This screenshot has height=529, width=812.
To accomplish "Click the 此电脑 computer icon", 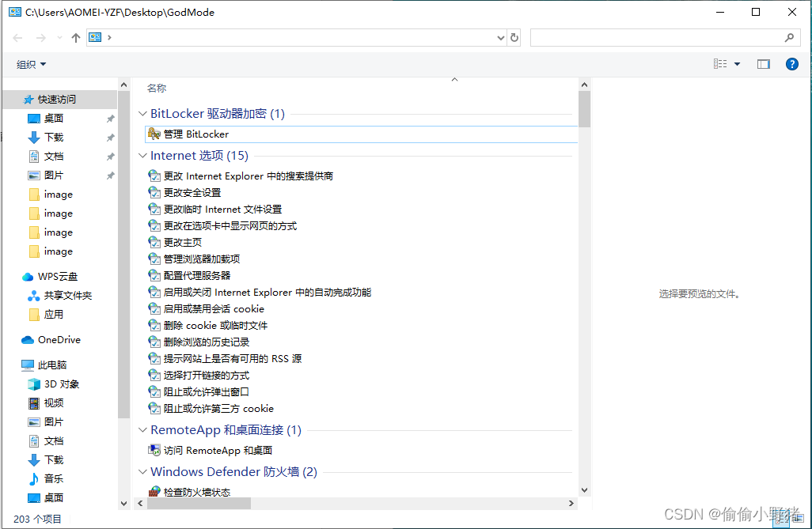I will click(x=28, y=365).
